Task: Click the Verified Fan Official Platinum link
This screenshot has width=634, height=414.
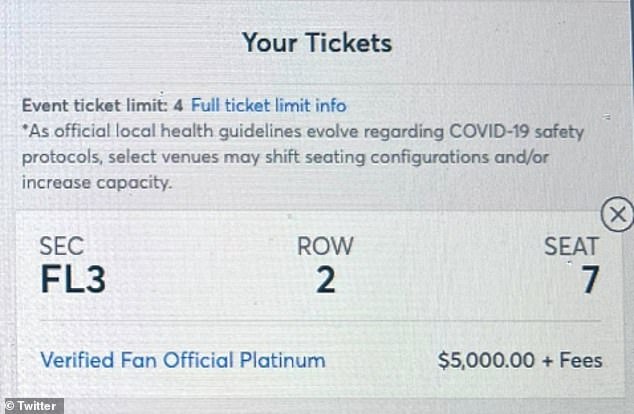Action: pos(183,360)
